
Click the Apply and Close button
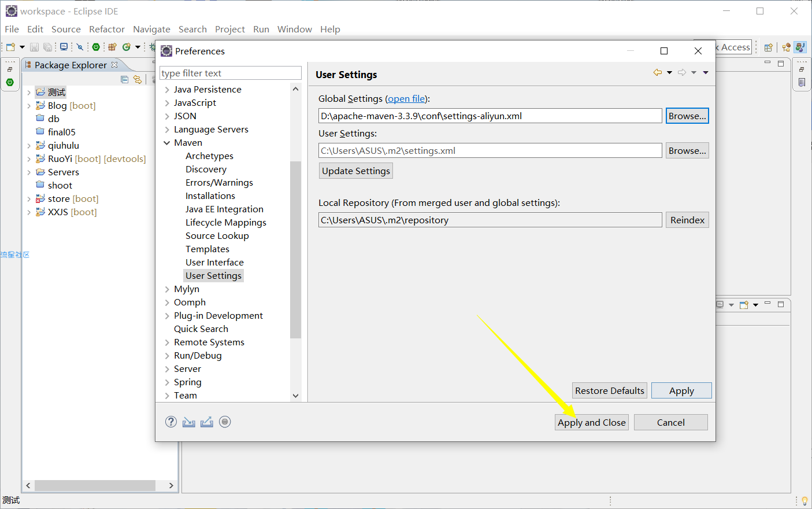tap(592, 422)
